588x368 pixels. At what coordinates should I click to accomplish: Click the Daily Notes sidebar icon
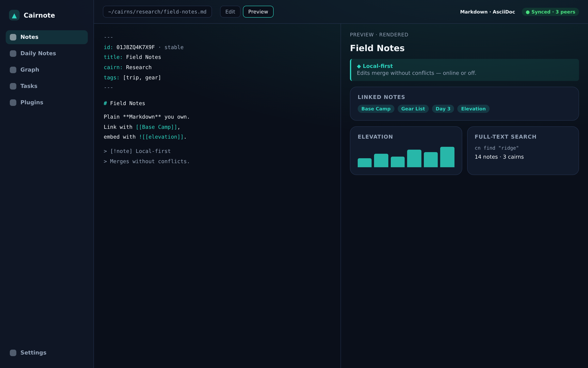[x=13, y=54]
